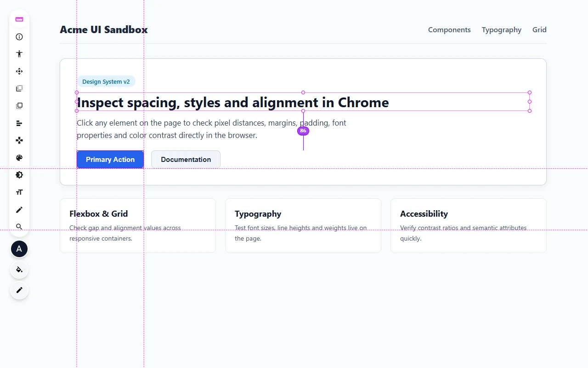Select the 'Inspect spacing, styles and alignment' heading

[x=303, y=102]
